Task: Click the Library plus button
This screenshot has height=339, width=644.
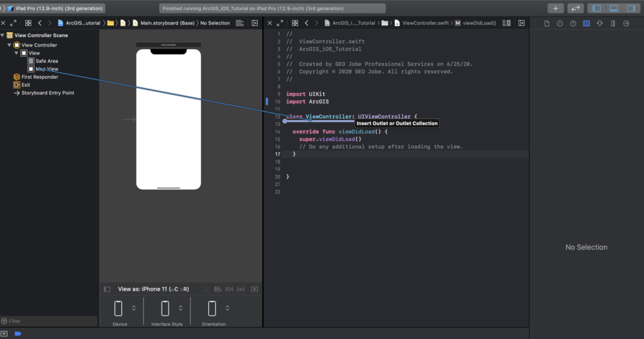Action: click(x=555, y=8)
